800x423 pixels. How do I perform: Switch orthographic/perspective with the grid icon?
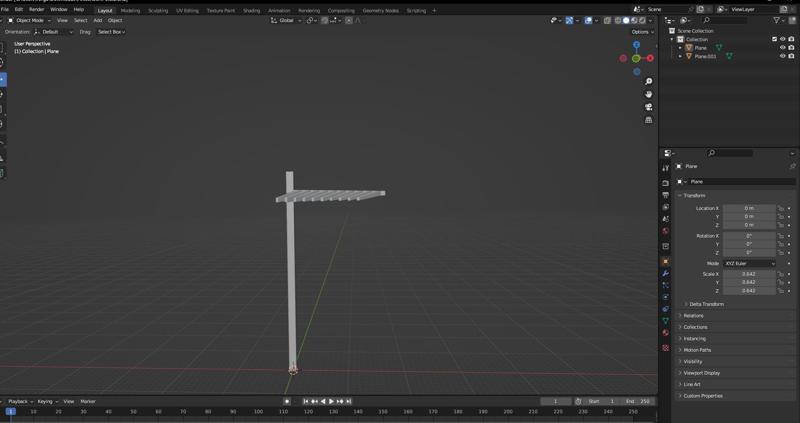point(648,120)
